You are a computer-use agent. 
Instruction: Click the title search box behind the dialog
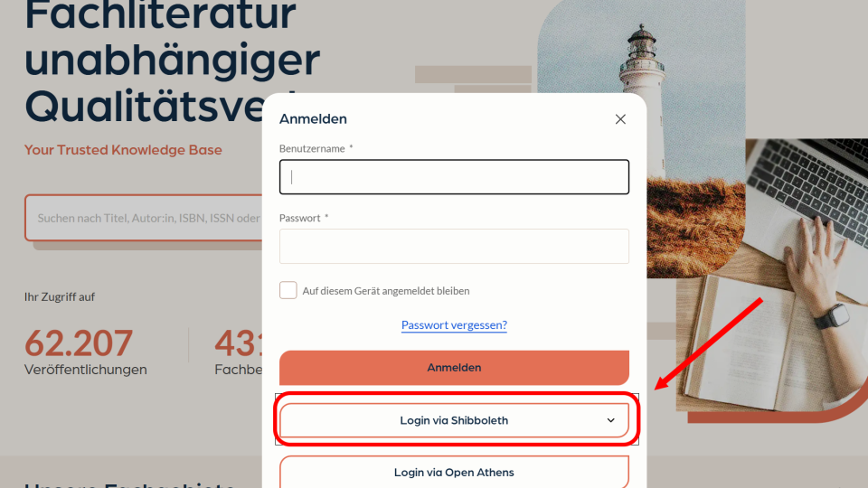coord(144,218)
